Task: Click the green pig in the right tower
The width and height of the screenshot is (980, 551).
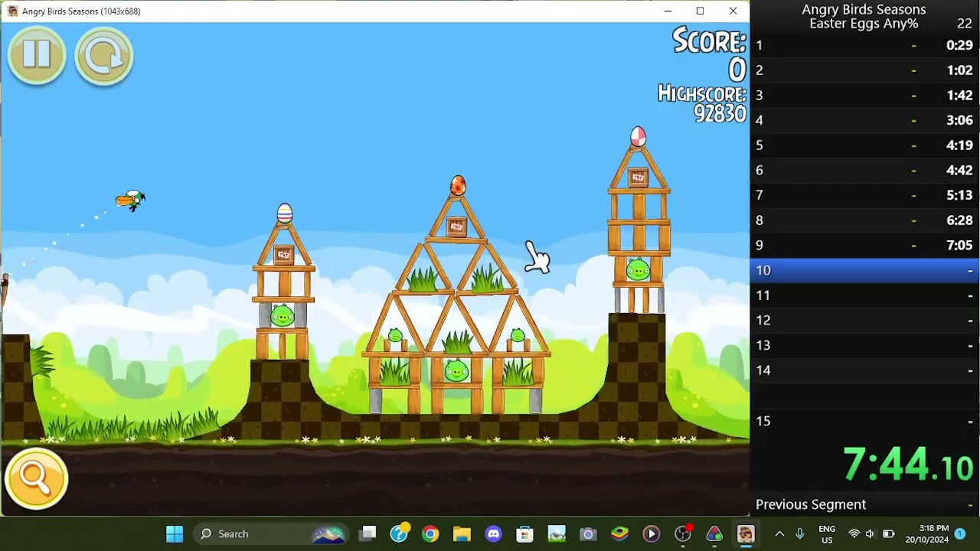Action: tap(638, 270)
